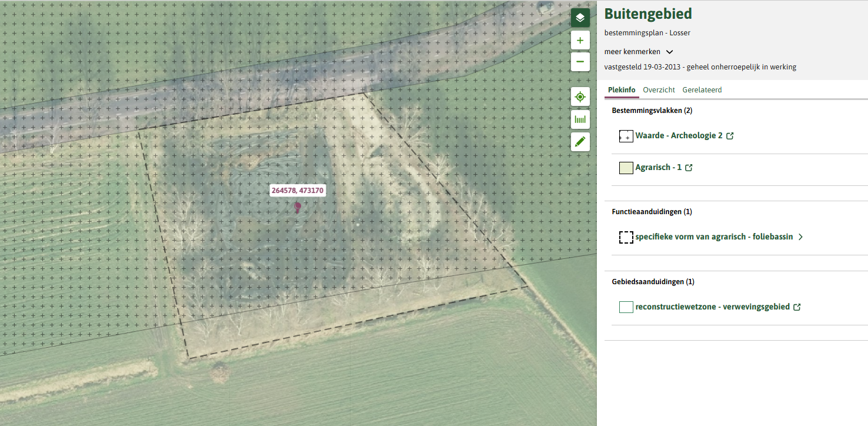Activate the measuring ruler tool
Image resolution: width=868 pixels, height=426 pixels.
coord(580,119)
